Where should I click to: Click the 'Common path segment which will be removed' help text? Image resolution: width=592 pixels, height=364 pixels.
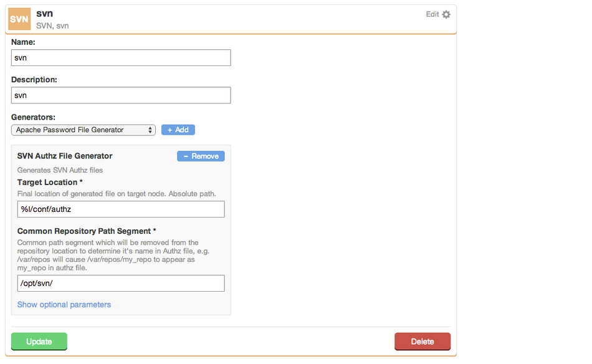click(113, 256)
